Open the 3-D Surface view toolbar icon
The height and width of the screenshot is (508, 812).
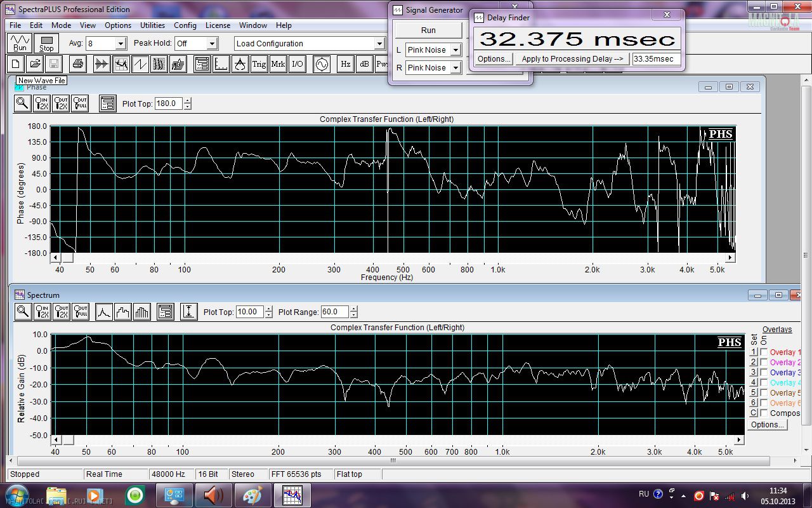[178, 64]
